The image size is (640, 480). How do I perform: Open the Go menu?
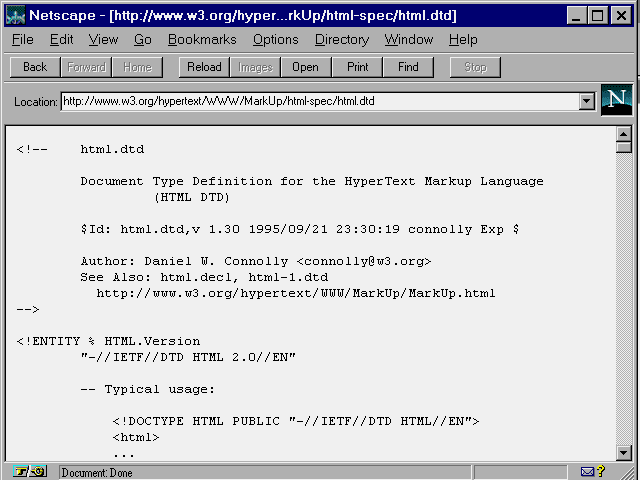pyautogui.click(x=143, y=40)
